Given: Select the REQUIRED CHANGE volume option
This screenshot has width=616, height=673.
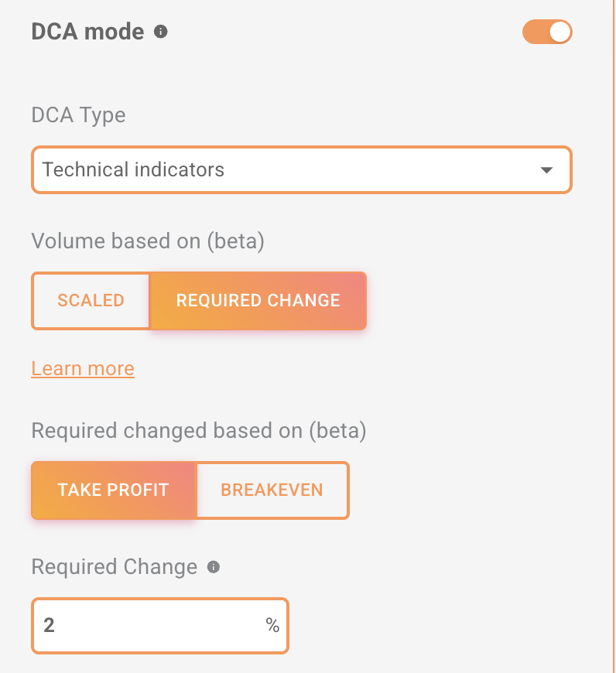Looking at the screenshot, I should (x=258, y=300).
